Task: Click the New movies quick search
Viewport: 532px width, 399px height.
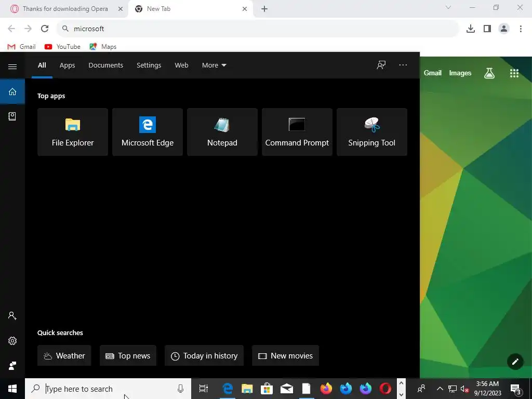Action: click(x=285, y=355)
